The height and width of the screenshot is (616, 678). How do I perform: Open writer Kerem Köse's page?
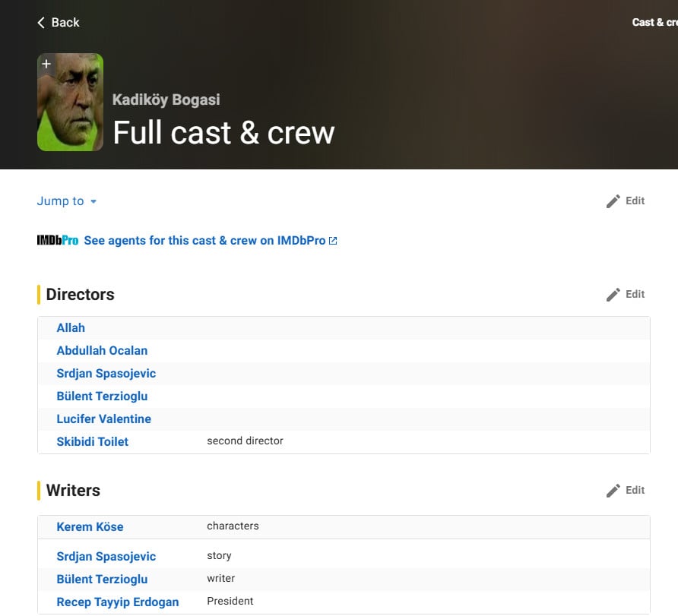pyautogui.click(x=90, y=526)
